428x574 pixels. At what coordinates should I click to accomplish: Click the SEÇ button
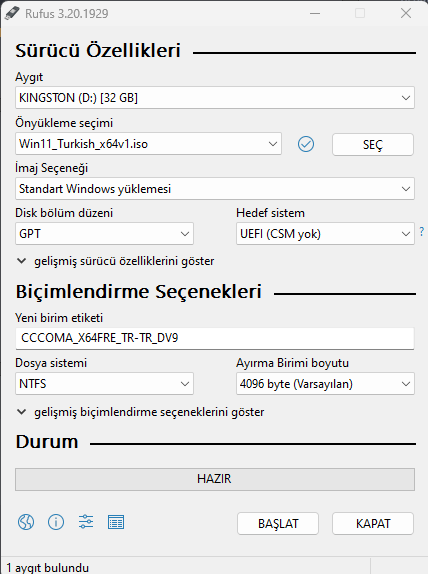coord(373,145)
